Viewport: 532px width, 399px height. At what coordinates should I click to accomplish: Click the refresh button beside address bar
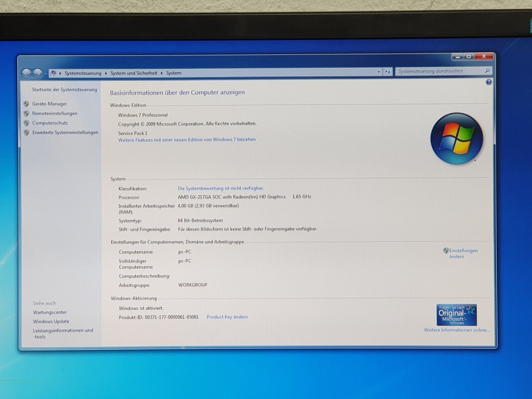[387, 72]
